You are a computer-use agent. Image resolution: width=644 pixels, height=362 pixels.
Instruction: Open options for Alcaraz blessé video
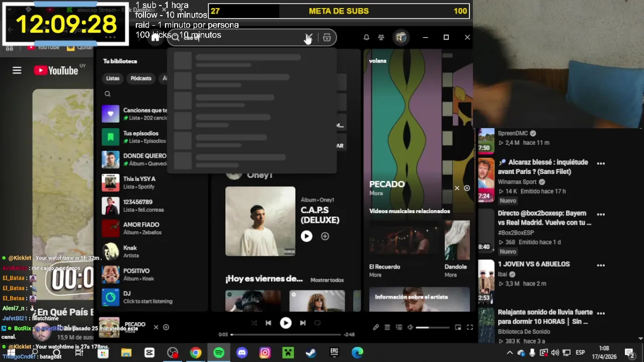(601, 163)
